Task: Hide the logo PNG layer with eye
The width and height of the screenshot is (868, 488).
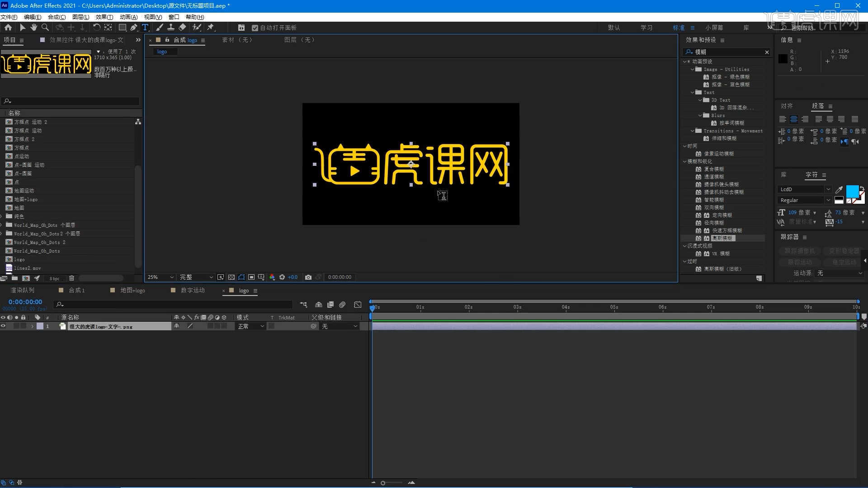Action: [x=3, y=326]
